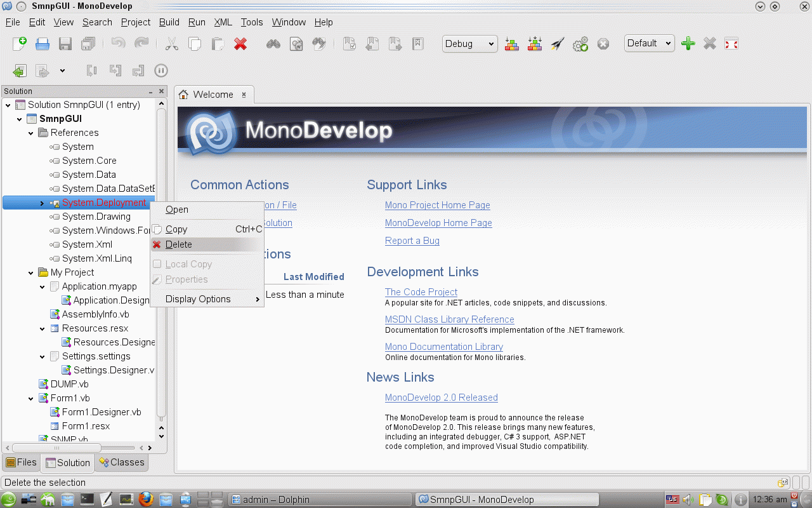The width and height of the screenshot is (812, 508).
Task: Open the terminal icon in the taskbar
Action: pos(87,499)
